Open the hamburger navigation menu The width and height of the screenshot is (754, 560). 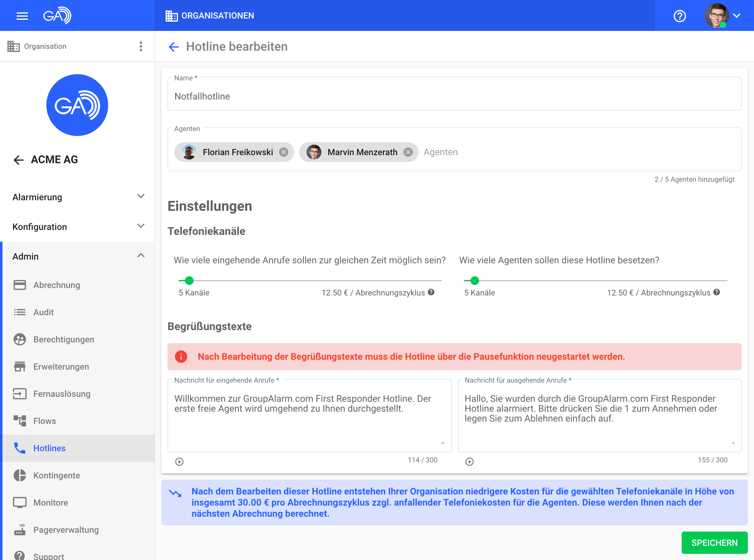[22, 15]
